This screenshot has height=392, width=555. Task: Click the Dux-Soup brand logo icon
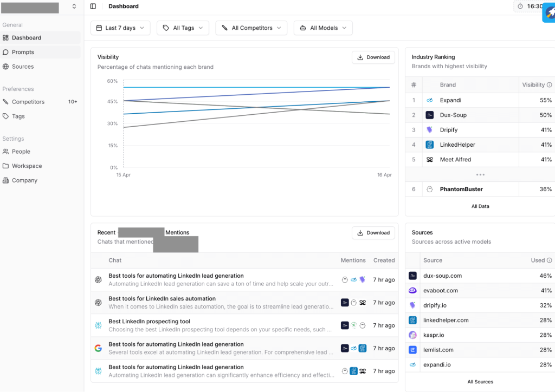click(x=430, y=115)
